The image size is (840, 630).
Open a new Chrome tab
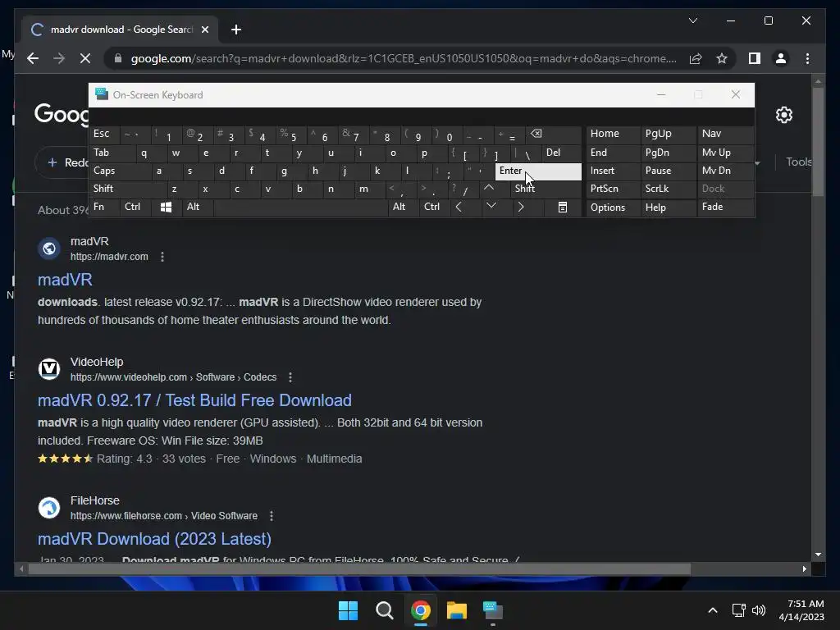pyautogui.click(x=235, y=30)
